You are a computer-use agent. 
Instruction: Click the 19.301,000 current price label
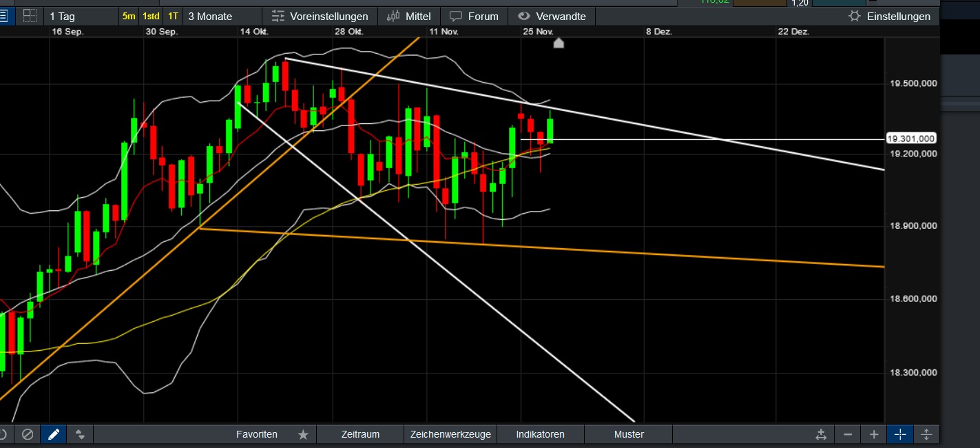(x=912, y=139)
